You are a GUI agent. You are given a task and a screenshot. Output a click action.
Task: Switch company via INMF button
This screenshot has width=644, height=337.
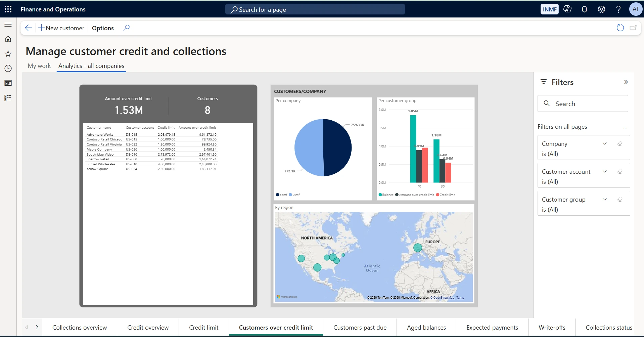tap(550, 9)
